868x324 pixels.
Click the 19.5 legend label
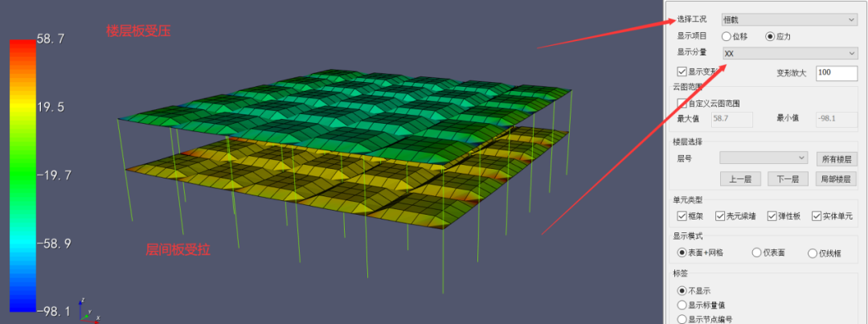pyautogui.click(x=51, y=107)
